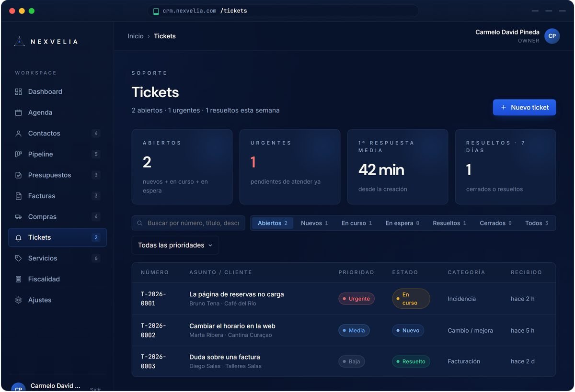
Task: Click the Pipeline board icon
Action: [18, 154]
